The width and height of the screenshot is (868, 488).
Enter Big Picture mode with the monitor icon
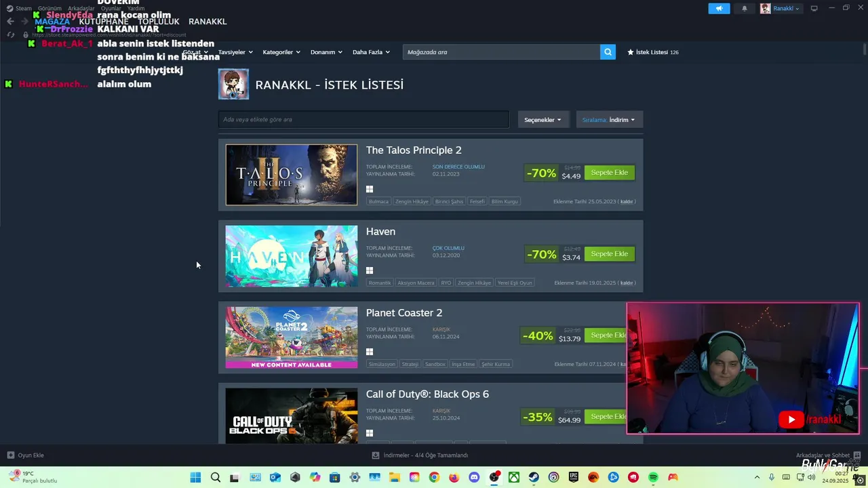[814, 8]
